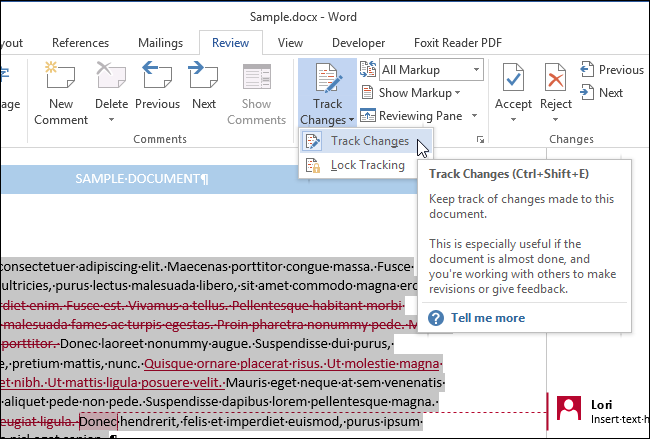650x439 pixels.
Task: Click text 'Suspendisse dapibus lorem pellentesque magna'
Action: pyautogui.click(x=290, y=402)
